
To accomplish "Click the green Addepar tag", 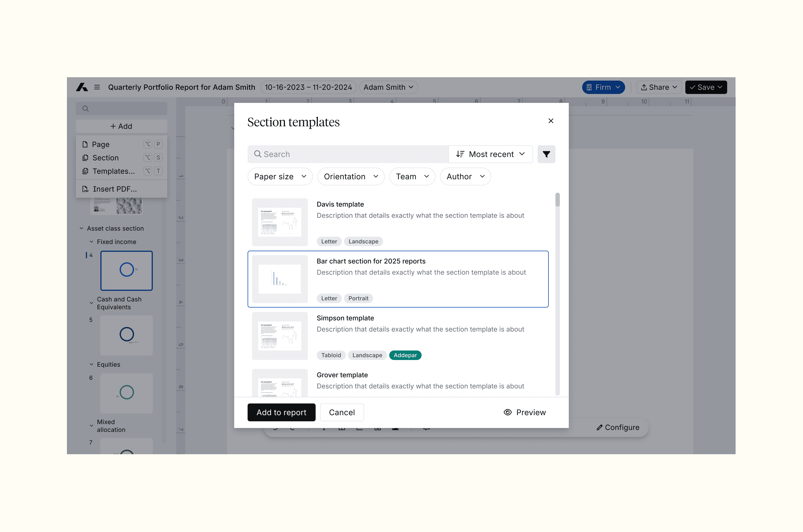I will [405, 355].
